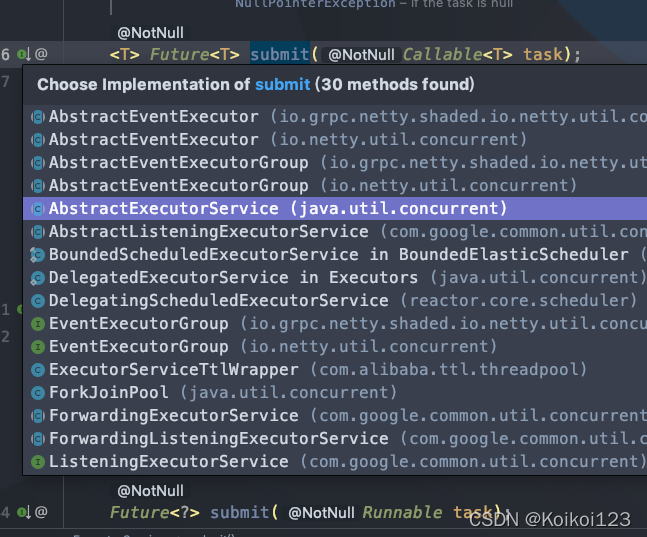Click Callable type in submit signature

[x=442, y=54]
